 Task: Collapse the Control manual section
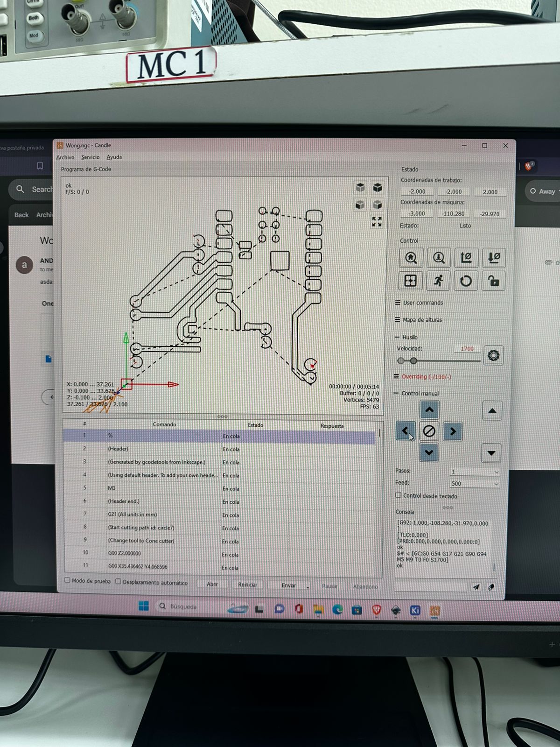click(x=416, y=393)
